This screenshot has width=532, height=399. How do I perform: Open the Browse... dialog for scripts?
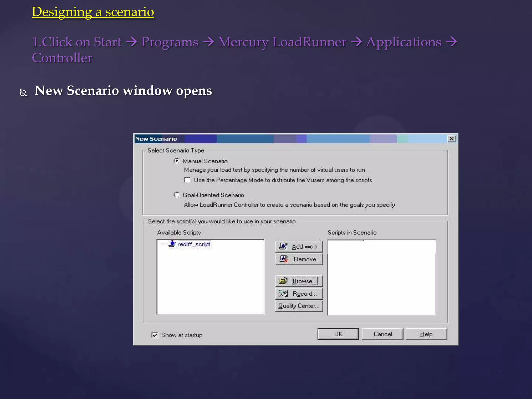tap(299, 281)
